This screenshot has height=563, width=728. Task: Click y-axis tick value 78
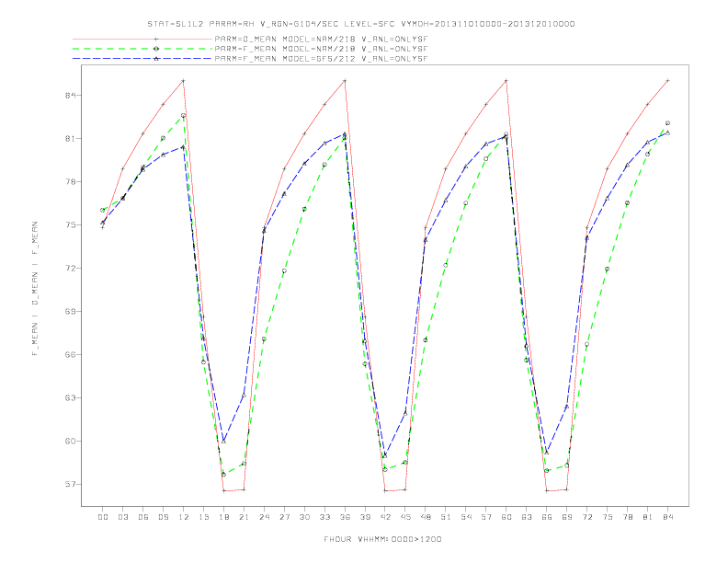click(x=70, y=182)
